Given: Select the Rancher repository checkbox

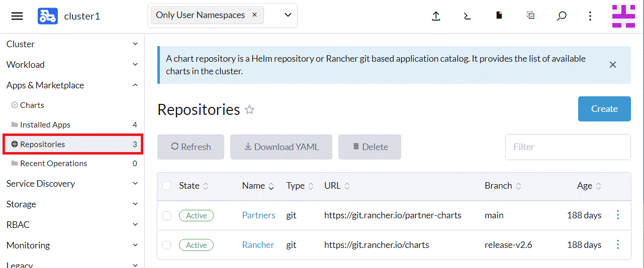Looking at the screenshot, I should point(167,245).
